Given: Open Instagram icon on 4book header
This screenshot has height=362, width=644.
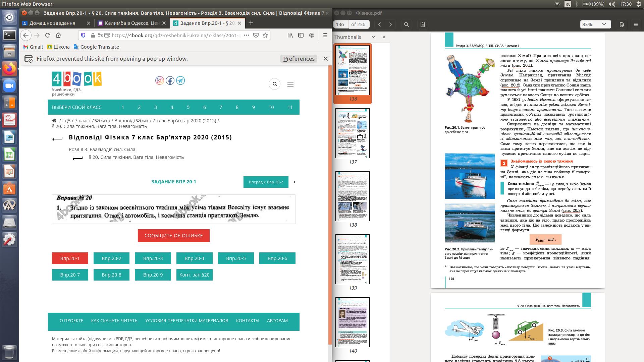Looking at the screenshot, I should (x=160, y=80).
